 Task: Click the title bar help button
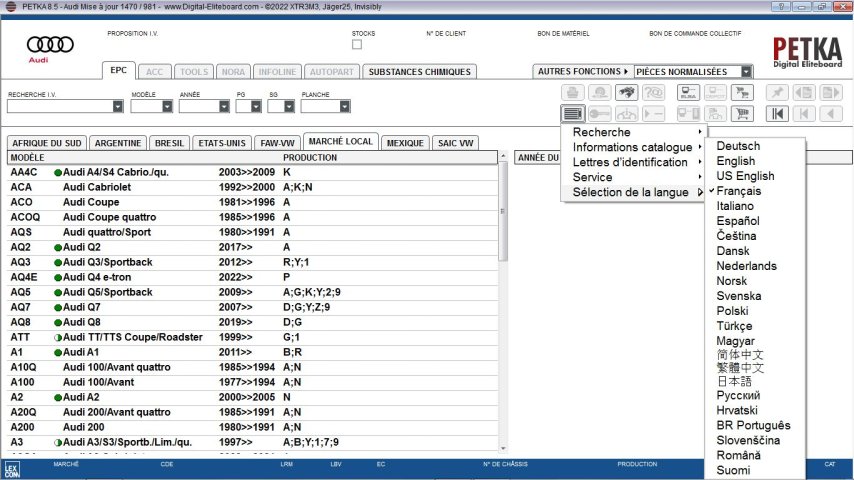point(781,7)
